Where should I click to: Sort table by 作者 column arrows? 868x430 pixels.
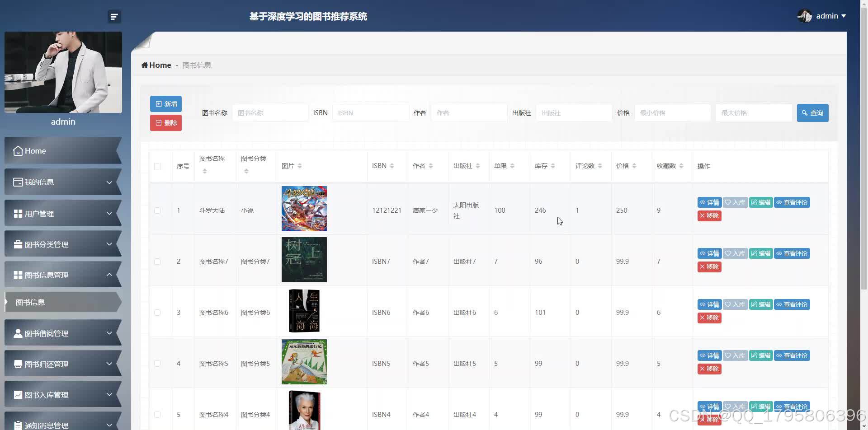pyautogui.click(x=431, y=166)
